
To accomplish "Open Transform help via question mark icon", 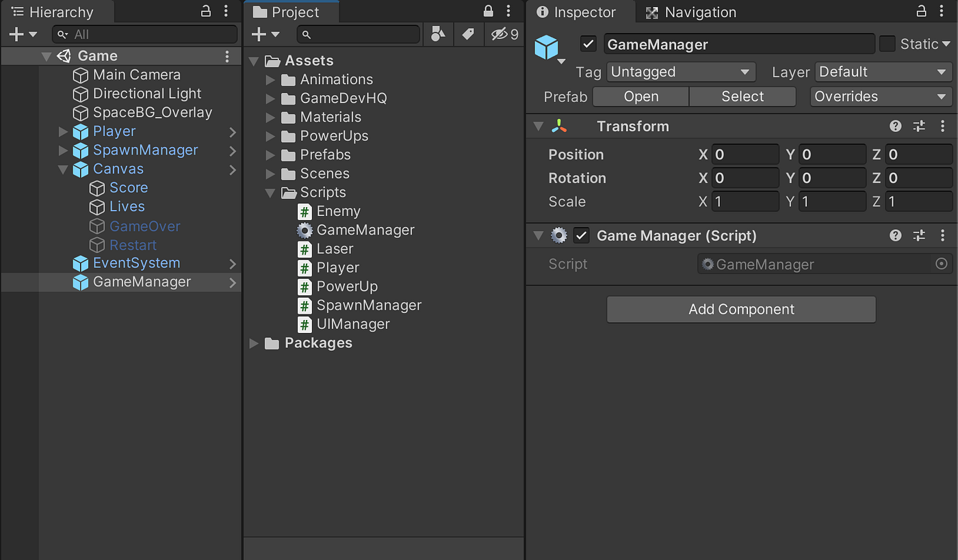I will click(x=895, y=126).
